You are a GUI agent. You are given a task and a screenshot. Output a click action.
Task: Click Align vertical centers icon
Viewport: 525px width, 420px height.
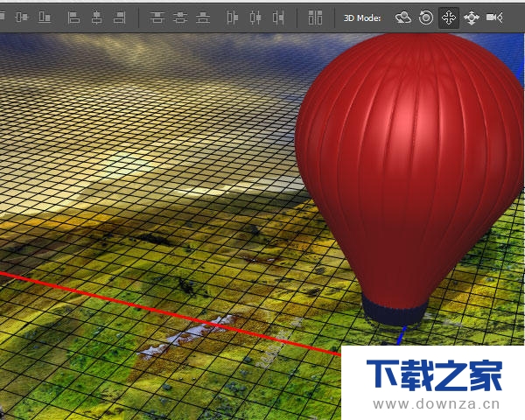(x=22, y=17)
